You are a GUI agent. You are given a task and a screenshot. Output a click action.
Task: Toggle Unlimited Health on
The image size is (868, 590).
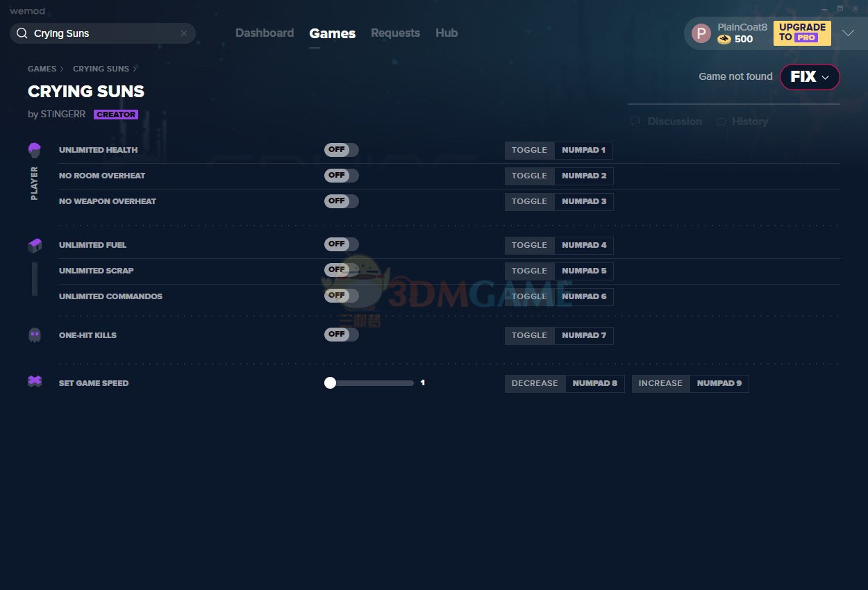coord(342,150)
